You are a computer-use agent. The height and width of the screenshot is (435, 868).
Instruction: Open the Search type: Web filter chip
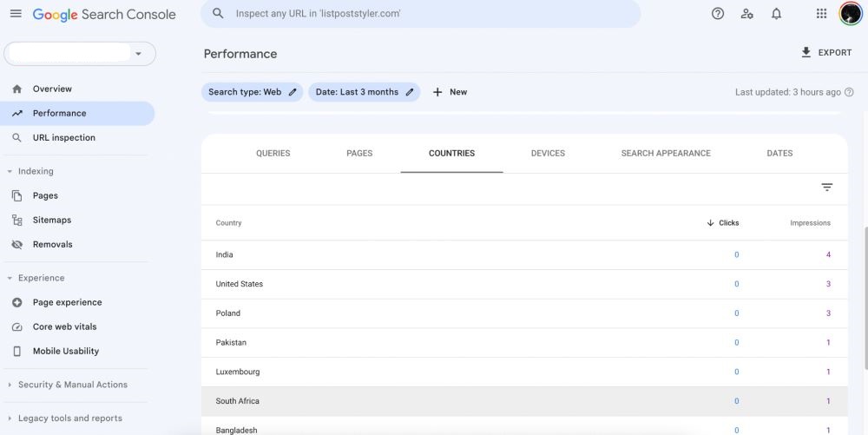point(252,92)
